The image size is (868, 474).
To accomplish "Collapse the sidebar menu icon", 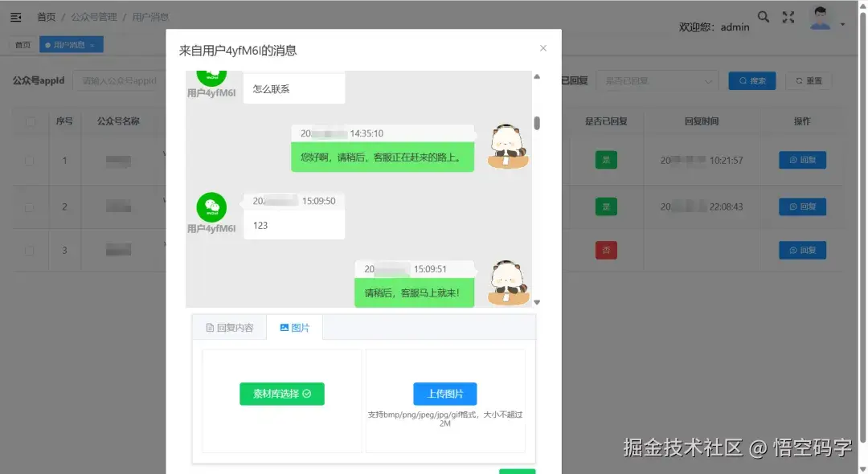I will (x=14, y=16).
